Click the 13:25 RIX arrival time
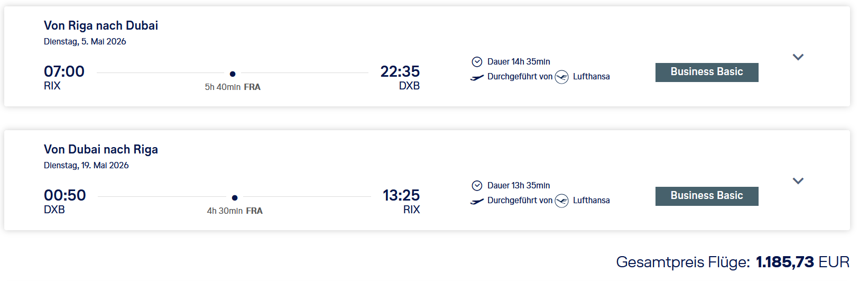The image size is (868, 281). [401, 196]
